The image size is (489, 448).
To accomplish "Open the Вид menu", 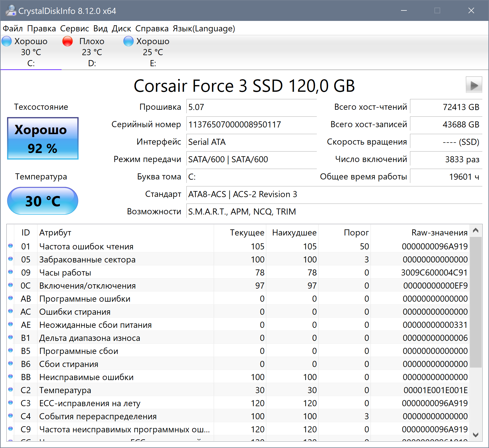I will pos(100,28).
